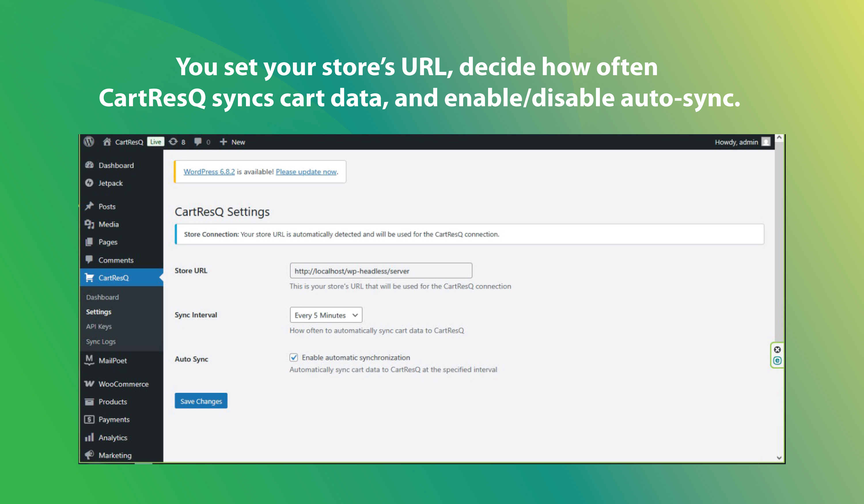864x504 pixels.
Task: Go to Sync Logs submenu
Action: [x=101, y=342]
